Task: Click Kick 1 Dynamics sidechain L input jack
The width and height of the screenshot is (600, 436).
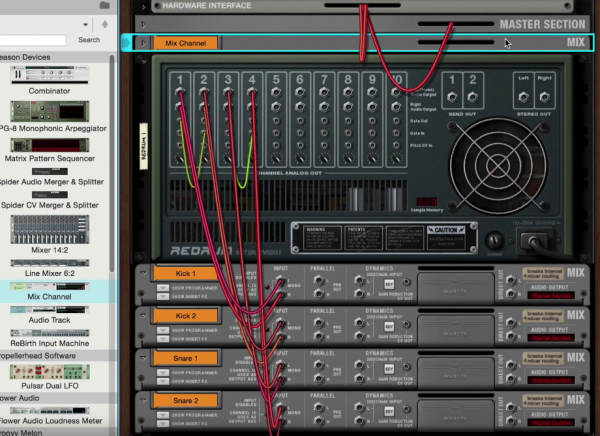Action: pos(359,281)
